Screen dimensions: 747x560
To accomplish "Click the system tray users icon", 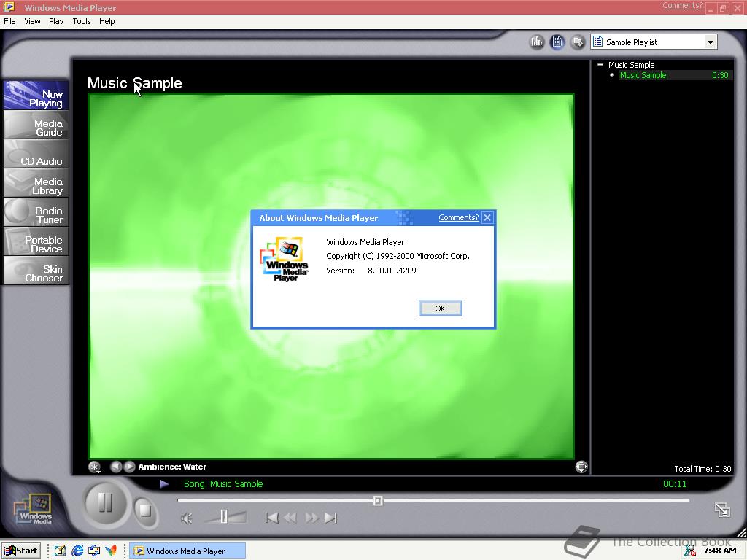I will pyautogui.click(x=689, y=551).
